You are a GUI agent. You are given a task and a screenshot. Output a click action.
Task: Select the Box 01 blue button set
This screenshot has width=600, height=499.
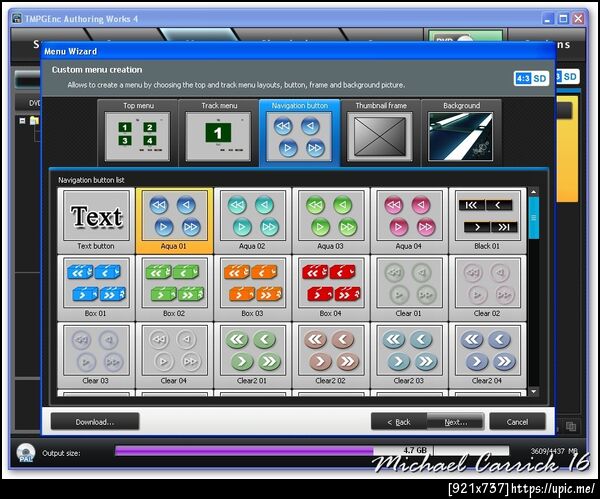[96, 288]
